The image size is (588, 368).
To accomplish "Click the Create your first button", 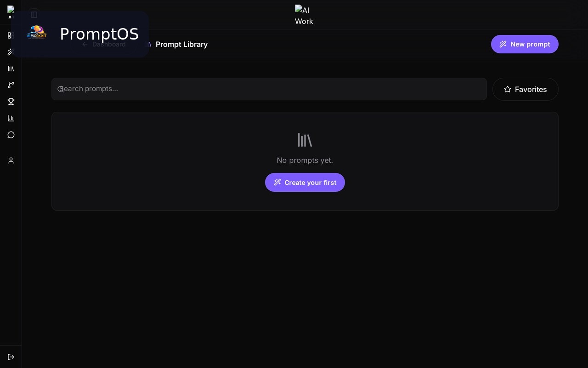I will click(305, 183).
